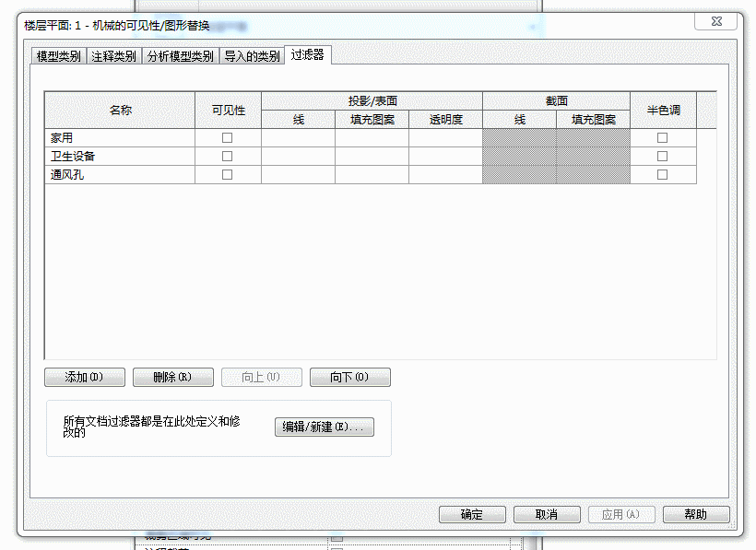This screenshot has width=756, height=550.
Task: Open the 注释类别 tab
Action: [x=113, y=56]
